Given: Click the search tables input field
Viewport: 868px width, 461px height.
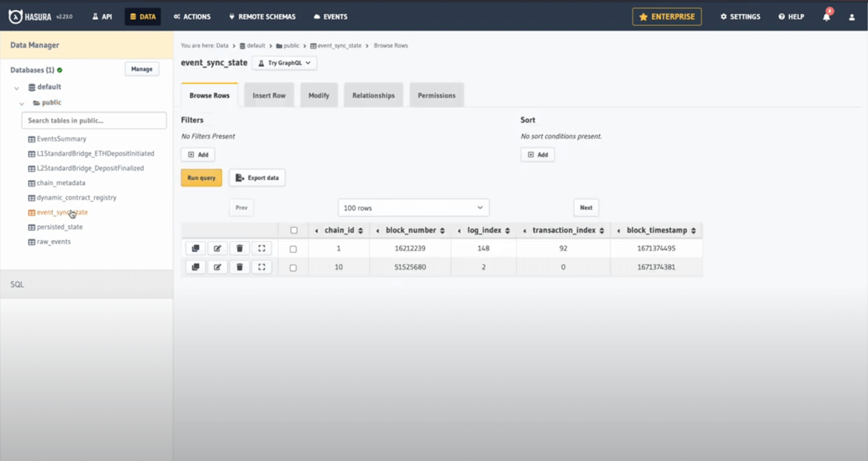Looking at the screenshot, I should coord(94,120).
